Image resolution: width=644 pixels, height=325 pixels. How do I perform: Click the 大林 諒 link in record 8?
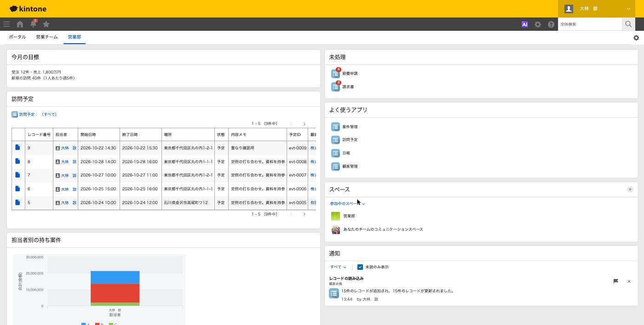tap(69, 162)
